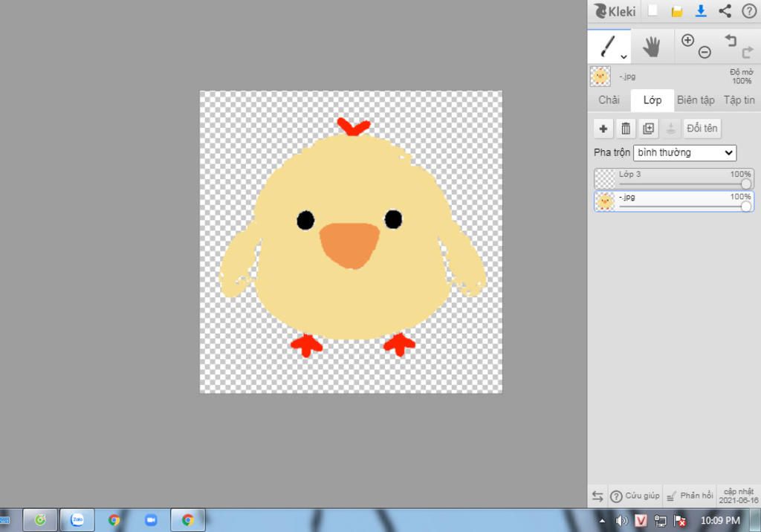Open the Tập tin tab
761x532 pixels.
(x=739, y=100)
